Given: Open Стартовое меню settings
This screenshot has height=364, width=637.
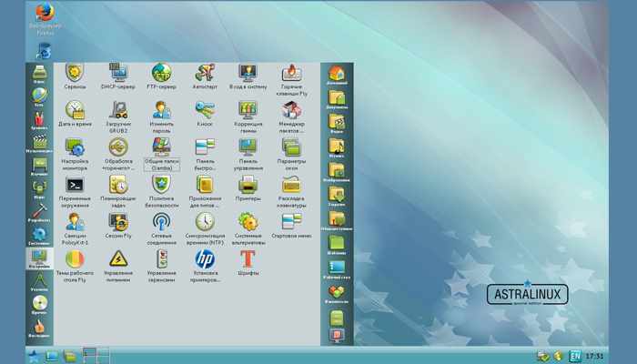Looking at the screenshot, I should (291, 226).
